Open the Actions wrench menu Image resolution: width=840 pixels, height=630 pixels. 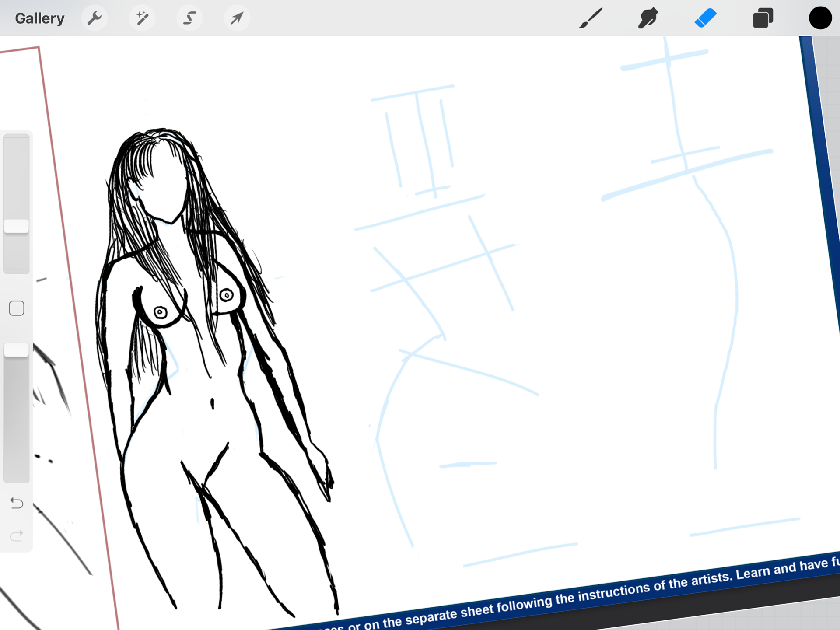(x=94, y=18)
